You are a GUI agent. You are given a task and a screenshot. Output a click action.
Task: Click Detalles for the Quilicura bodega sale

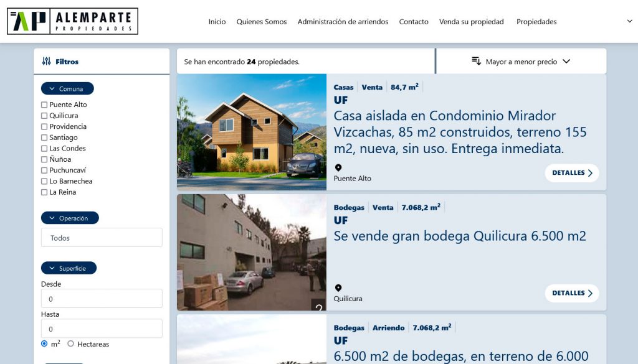tap(572, 293)
